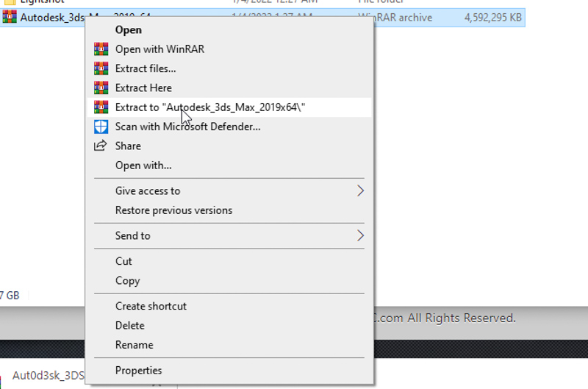Open the Send to entry
Image resolution: width=588 pixels, height=389 pixels.
pos(229,235)
